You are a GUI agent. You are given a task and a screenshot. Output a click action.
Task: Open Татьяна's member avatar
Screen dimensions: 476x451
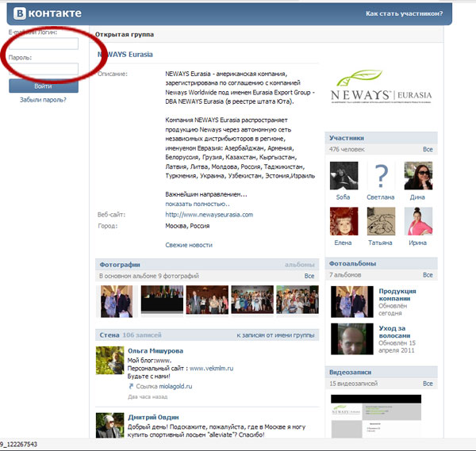click(382, 221)
